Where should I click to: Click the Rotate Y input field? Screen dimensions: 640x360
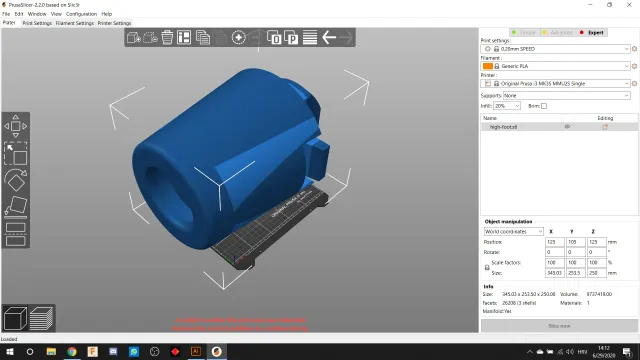576,252
